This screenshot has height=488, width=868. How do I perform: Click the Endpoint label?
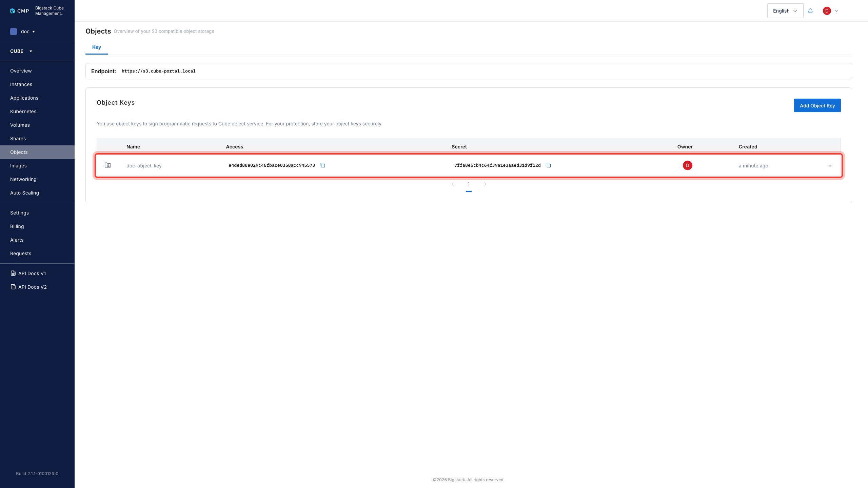pos(104,71)
